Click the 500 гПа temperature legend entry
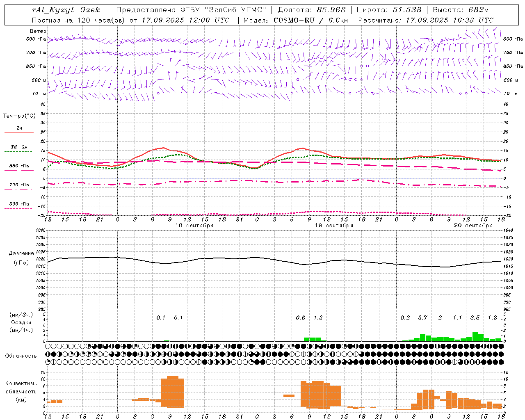525x420 pixels. (19, 204)
